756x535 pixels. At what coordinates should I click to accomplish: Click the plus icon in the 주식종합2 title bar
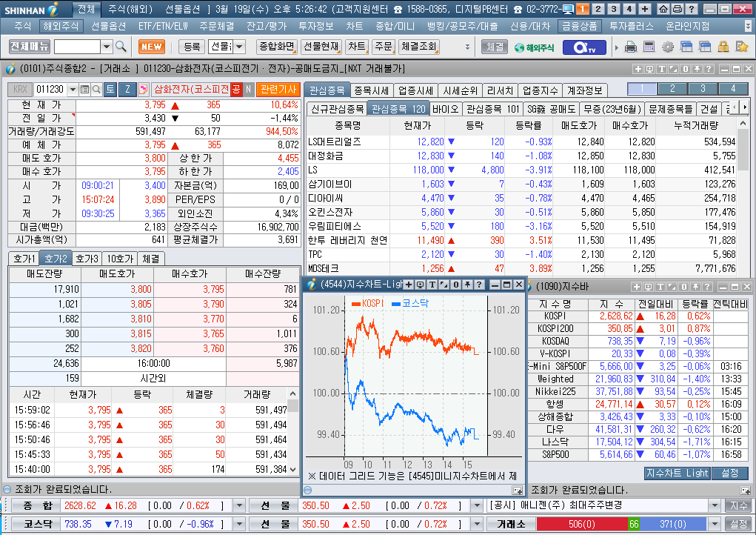tap(638, 69)
